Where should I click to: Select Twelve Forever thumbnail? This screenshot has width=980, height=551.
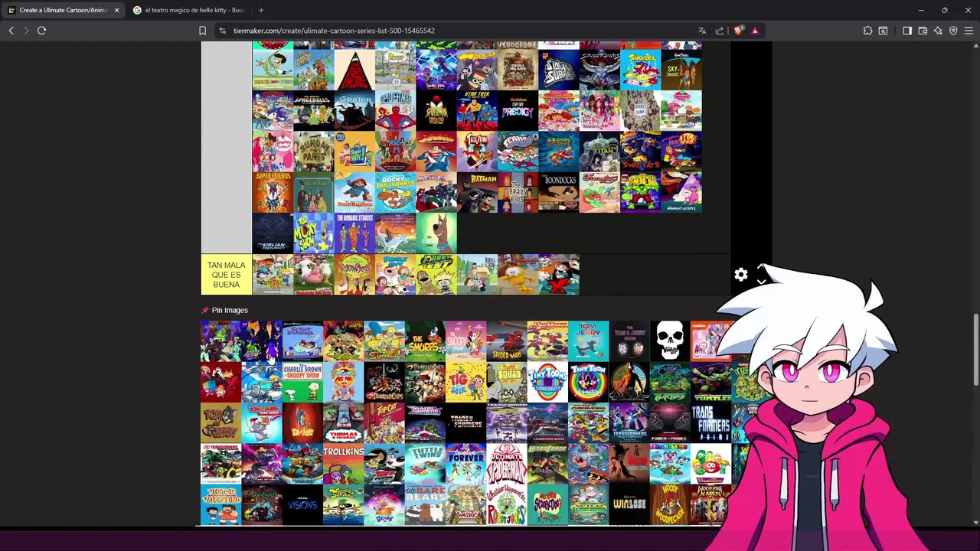pyautogui.click(x=465, y=463)
